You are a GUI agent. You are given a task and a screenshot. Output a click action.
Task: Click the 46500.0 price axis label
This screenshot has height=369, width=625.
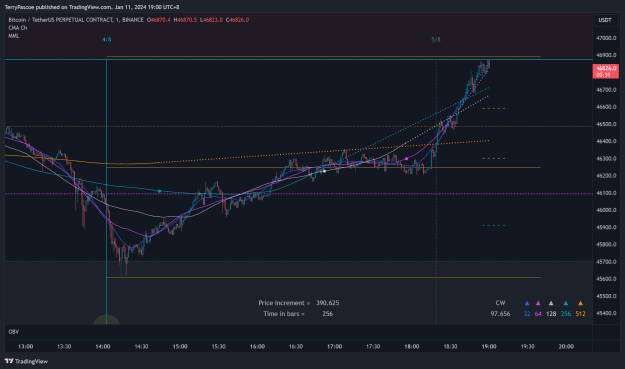(x=606, y=124)
